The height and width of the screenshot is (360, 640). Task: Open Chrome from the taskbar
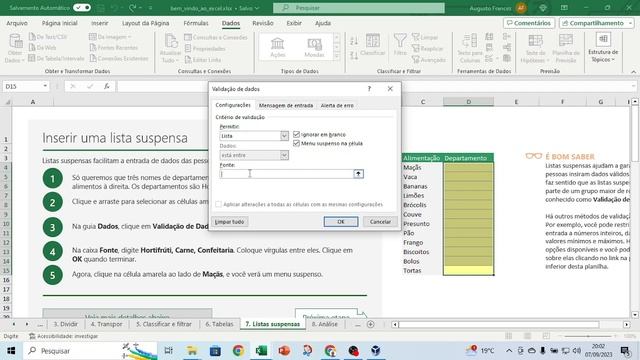[238, 351]
